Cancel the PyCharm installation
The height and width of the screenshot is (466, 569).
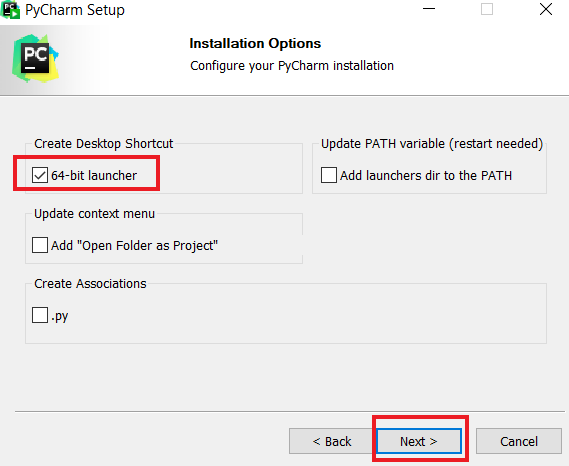(x=519, y=441)
